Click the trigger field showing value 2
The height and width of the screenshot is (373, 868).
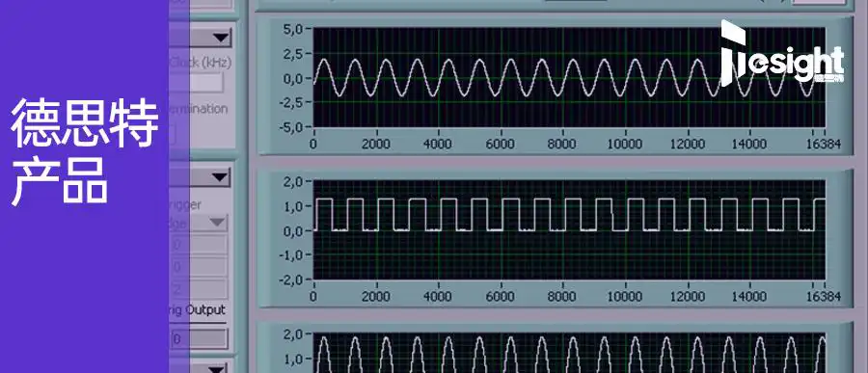(200, 289)
